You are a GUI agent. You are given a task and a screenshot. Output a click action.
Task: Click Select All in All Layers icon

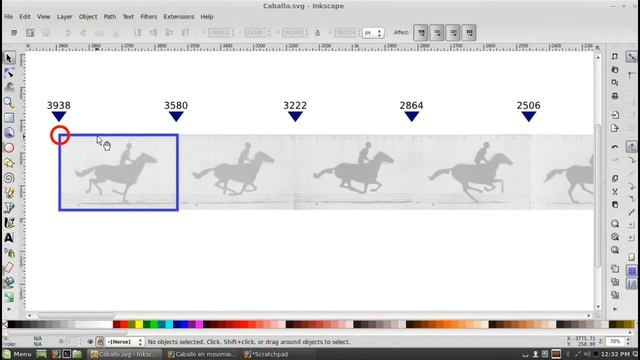point(30,33)
